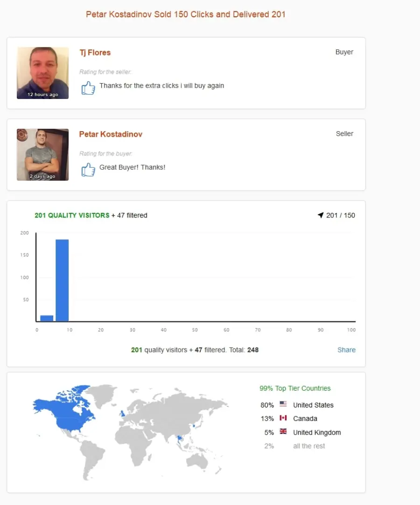The height and width of the screenshot is (505, 420).
Task: Open Petar Kostadinov profile photo
Action: (42, 154)
